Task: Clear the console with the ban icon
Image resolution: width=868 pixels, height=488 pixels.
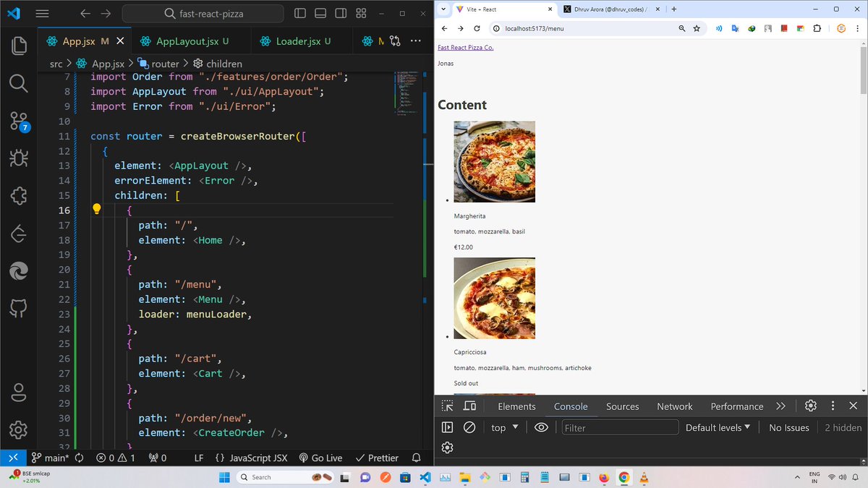Action: click(x=469, y=427)
